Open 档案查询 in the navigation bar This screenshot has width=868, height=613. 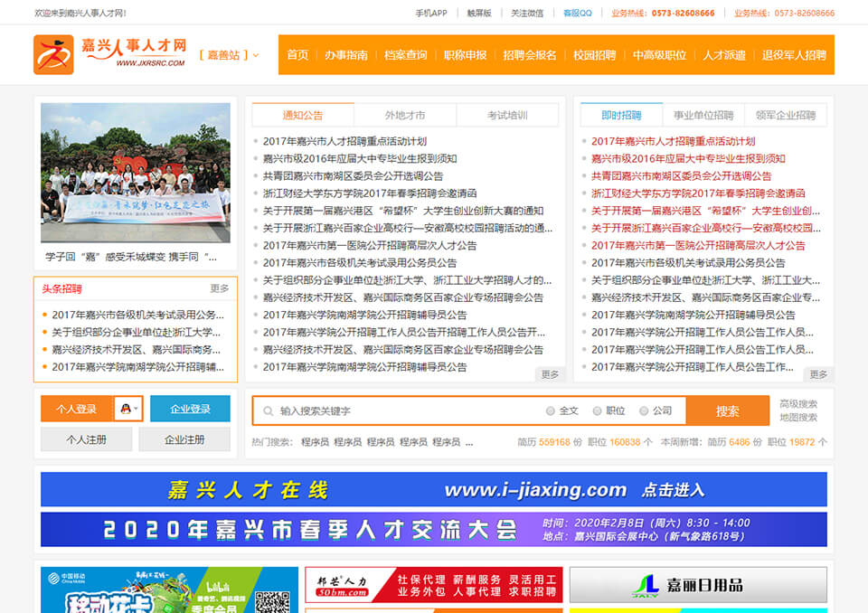coord(405,55)
